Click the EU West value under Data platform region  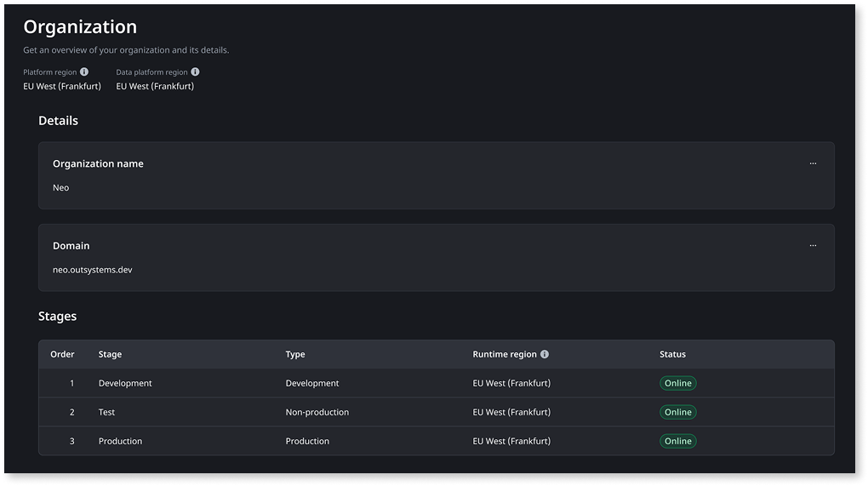pyautogui.click(x=155, y=86)
